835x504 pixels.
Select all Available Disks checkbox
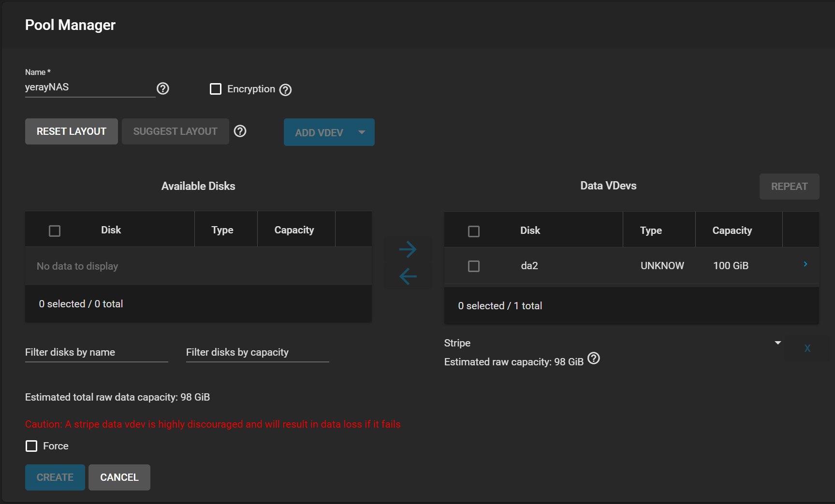click(55, 231)
